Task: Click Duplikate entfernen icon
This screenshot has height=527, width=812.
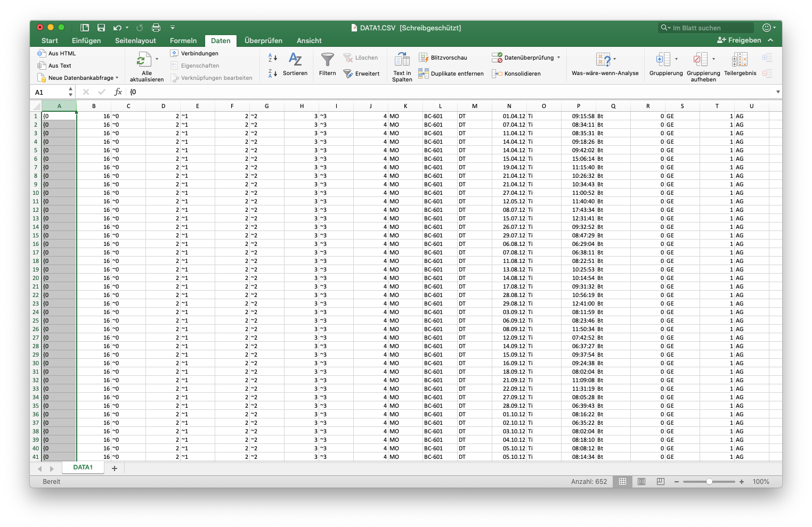Action: click(424, 74)
